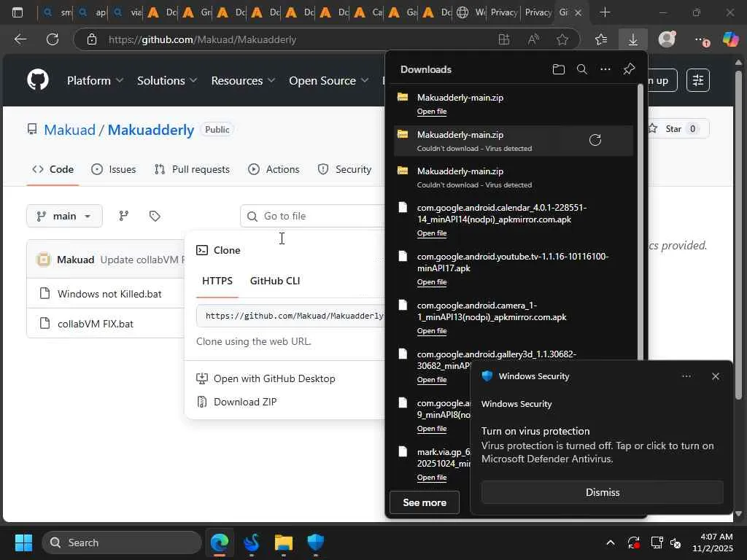The image size is (747, 560).
Task: Open Edge Copilot icon
Action: coord(730,39)
